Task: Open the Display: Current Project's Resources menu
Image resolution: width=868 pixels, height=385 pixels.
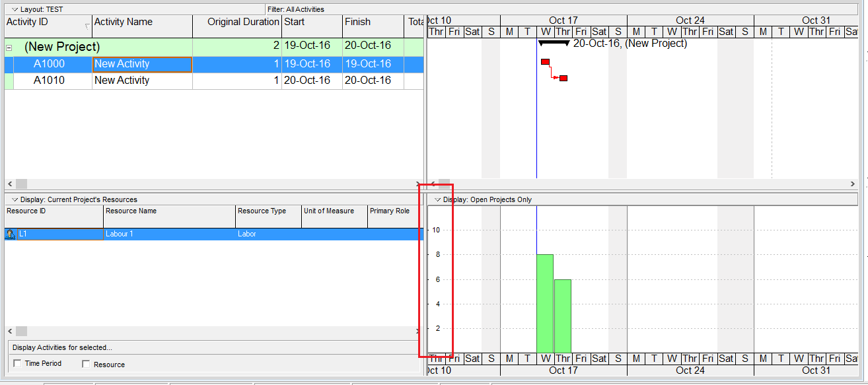Action: coord(15,199)
